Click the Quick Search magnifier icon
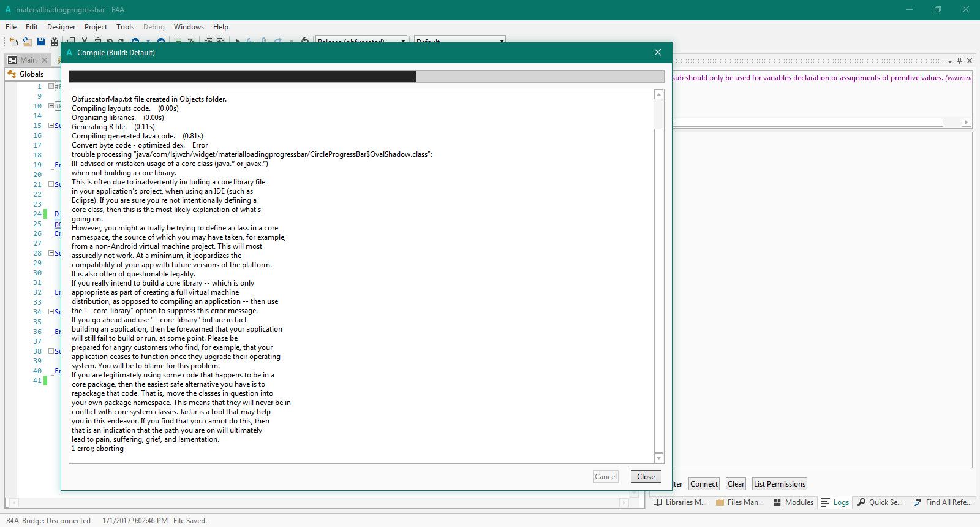980x527 pixels. [x=862, y=502]
